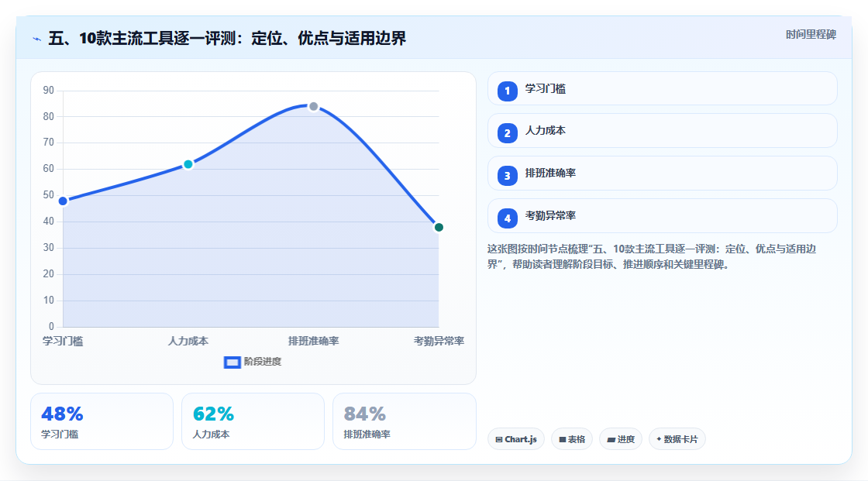Click the 62% 人力成本 stat card

pyautogui.click(x=253, y=421)
